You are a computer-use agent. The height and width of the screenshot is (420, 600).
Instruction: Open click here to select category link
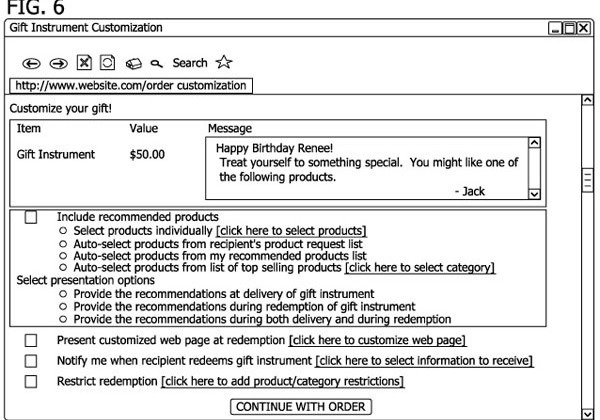coord(419,267)
